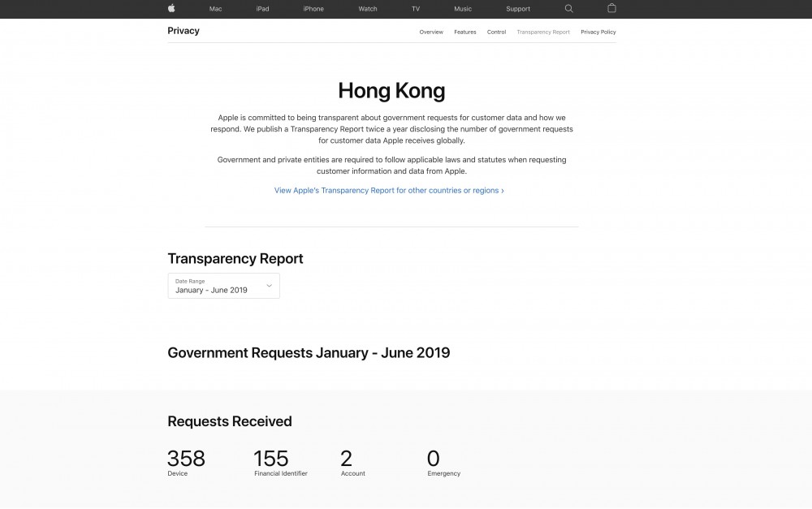Screen dimensions: 812x509
Task: Open the Privacy Policy tab
Action: pos(598,32)
